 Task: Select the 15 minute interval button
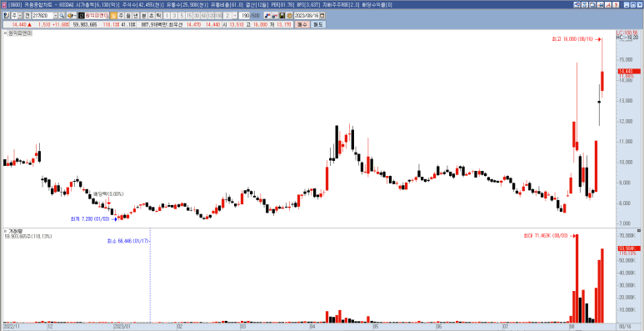point(189,15)
